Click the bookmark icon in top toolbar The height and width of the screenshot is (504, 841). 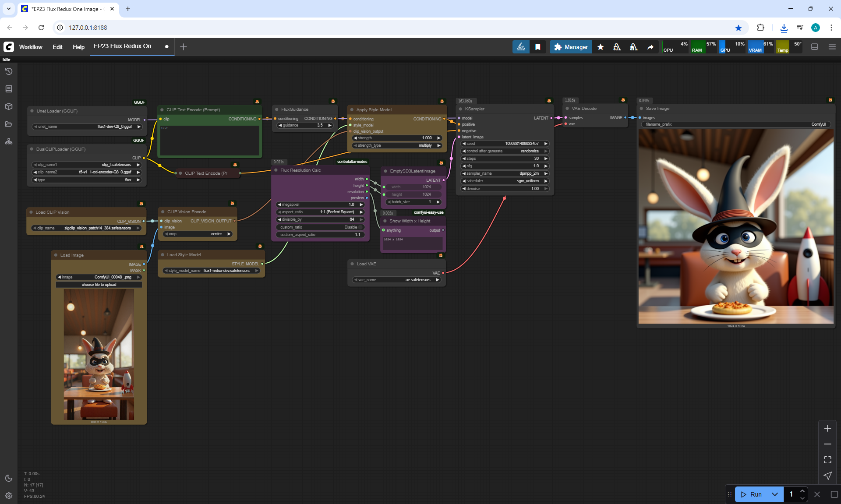[538, 47]
